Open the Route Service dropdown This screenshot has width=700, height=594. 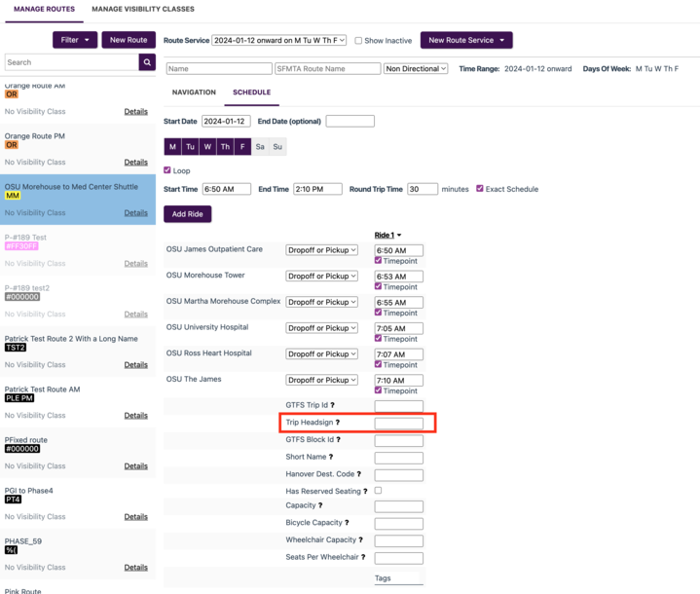(x=279, y=40)
